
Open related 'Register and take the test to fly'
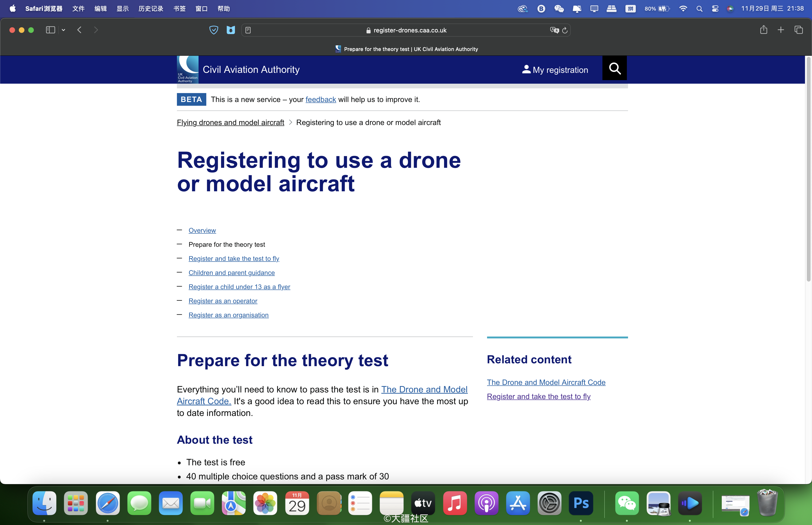coord(538,396)
